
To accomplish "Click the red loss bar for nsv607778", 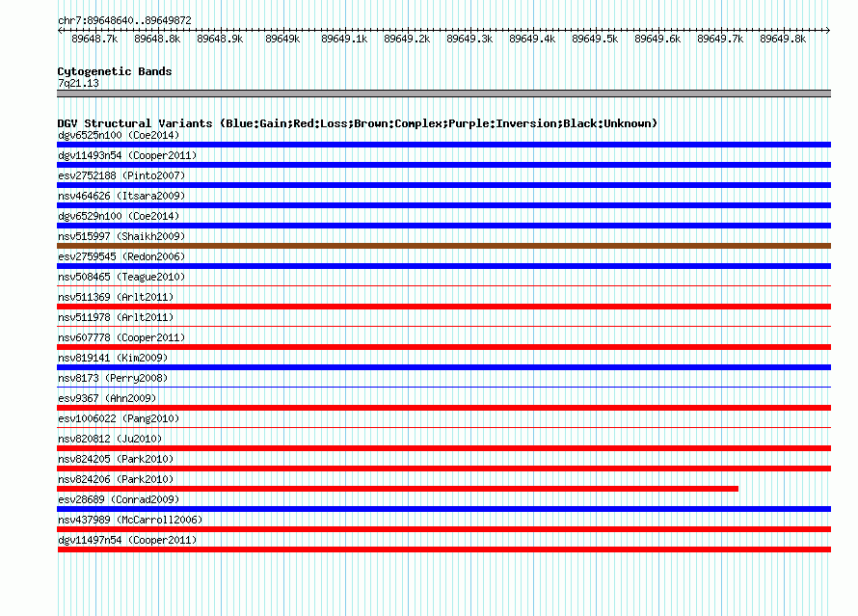I will (443, 347).
